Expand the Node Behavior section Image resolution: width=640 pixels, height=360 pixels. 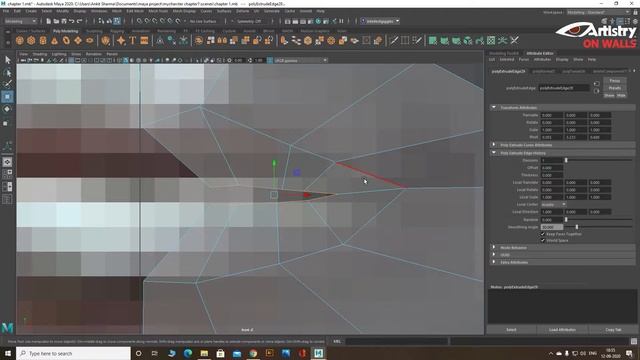pos(494,248)
